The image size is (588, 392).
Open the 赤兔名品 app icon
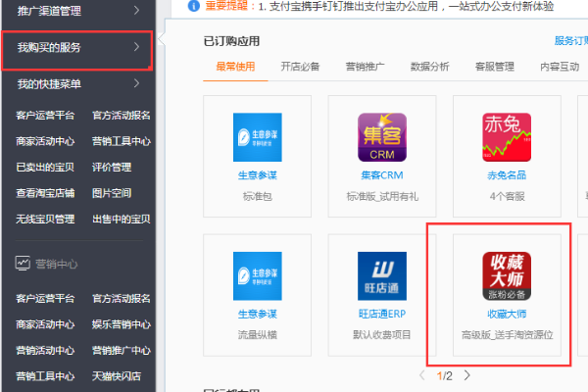pyautogui.click(x=507, y=137)
